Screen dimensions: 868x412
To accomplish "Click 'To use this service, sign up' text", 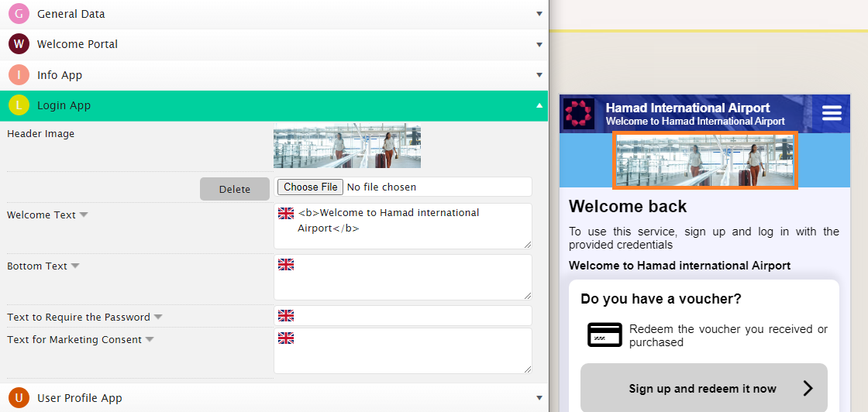I will [x=704, y=237].
